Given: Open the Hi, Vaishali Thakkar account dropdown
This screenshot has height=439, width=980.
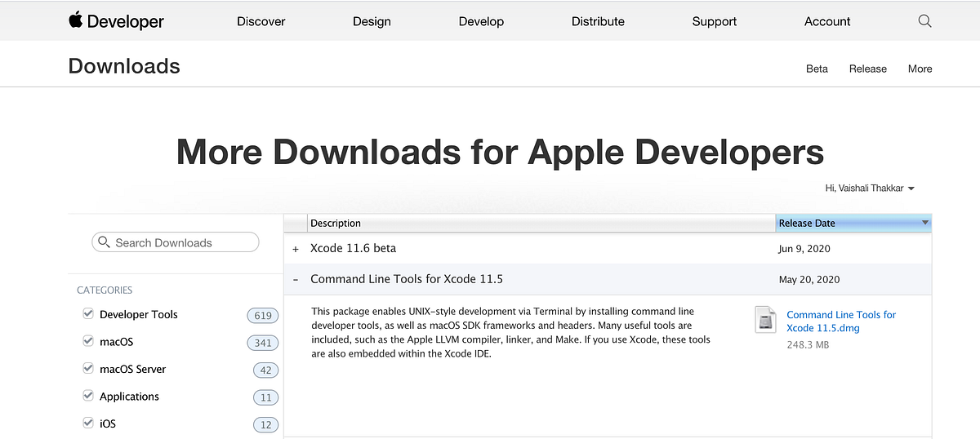Looking at the screenshot, I should [x=870, y=188].
